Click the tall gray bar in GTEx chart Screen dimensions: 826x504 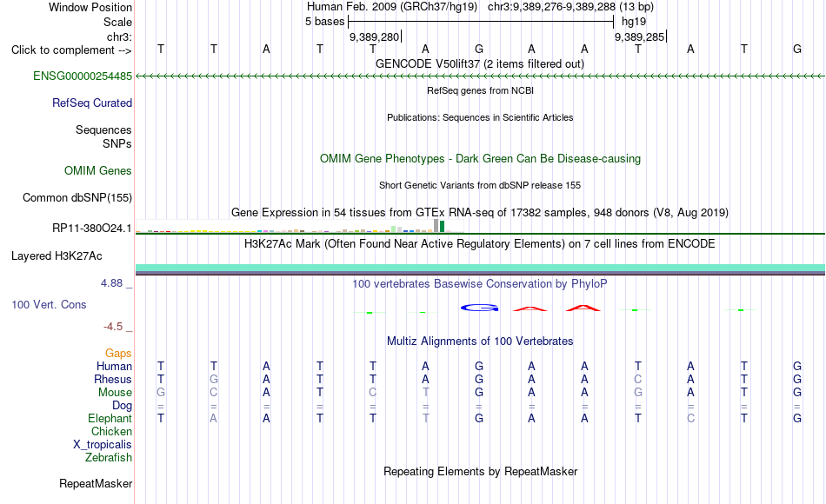[x=436, y=225]
